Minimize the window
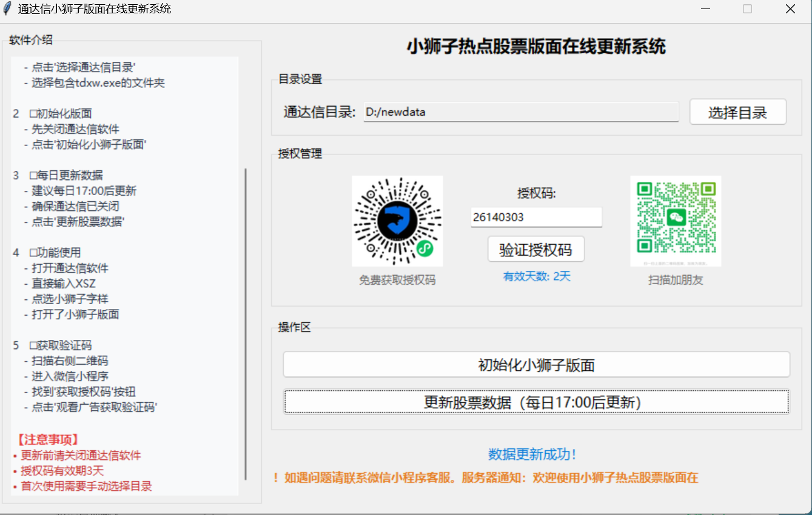The height and width of the screenshot is (515, 812). 705,9
